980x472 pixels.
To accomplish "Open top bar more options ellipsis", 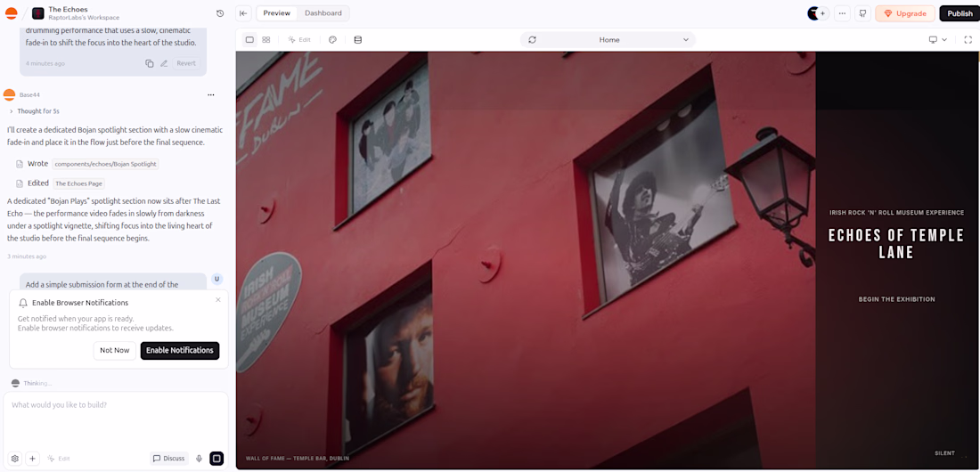I will click(843, 13).
